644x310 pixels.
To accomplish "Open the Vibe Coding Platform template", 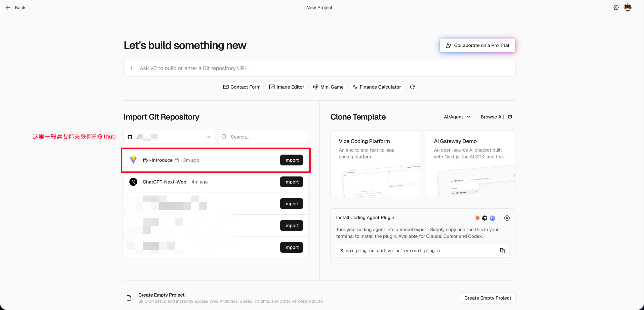I will [375, 164].
